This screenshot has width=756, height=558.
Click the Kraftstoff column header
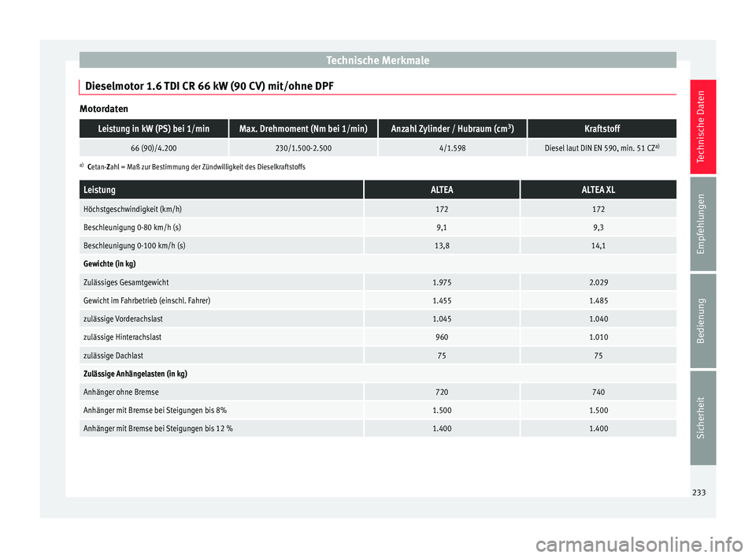tap(602, 129)
